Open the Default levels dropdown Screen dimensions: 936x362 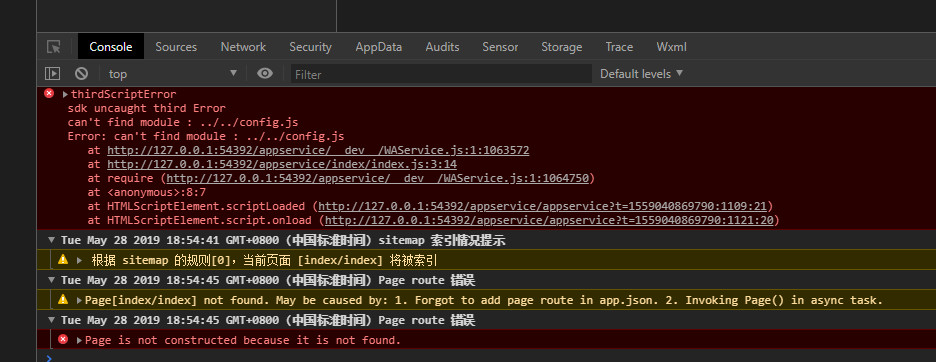641,73
